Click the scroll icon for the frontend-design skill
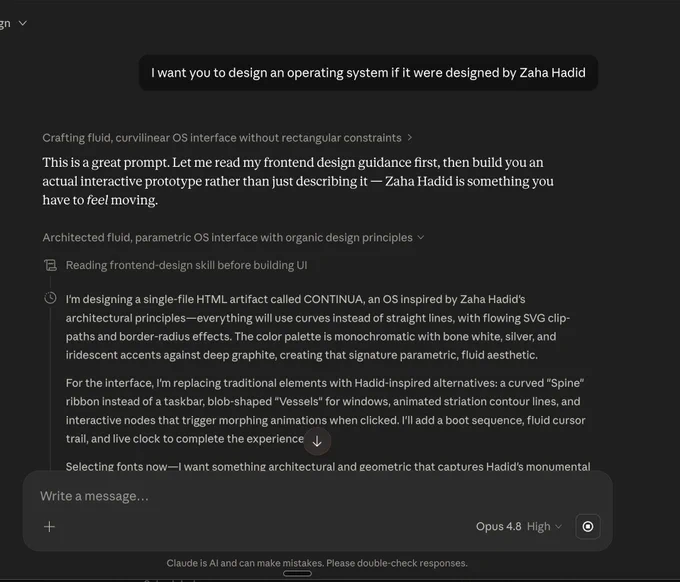 (x=50, y=265)
